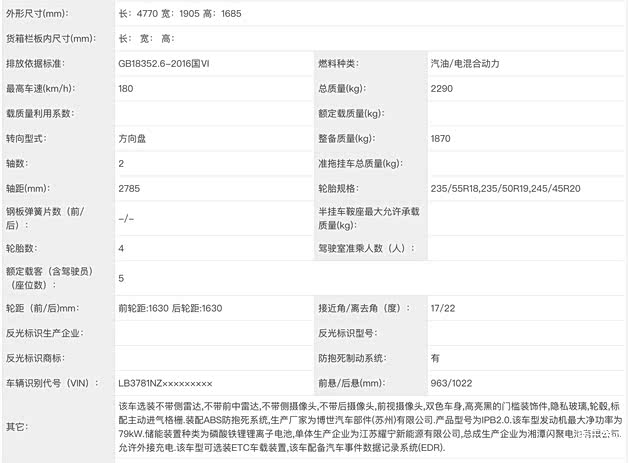Click the curb weight value 1870
This screenshot has width=630, height=463.
[x=441, y=137]
